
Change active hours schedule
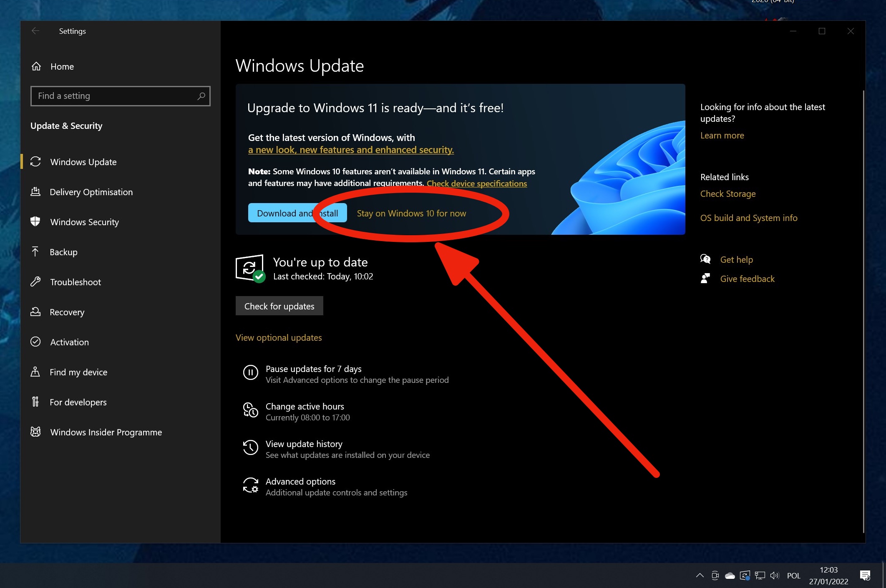click(x=305, y=407)
